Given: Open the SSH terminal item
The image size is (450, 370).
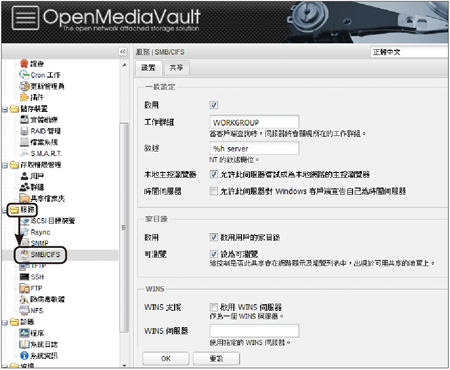Looking at the screenshot, I should (x=32, y=277).
